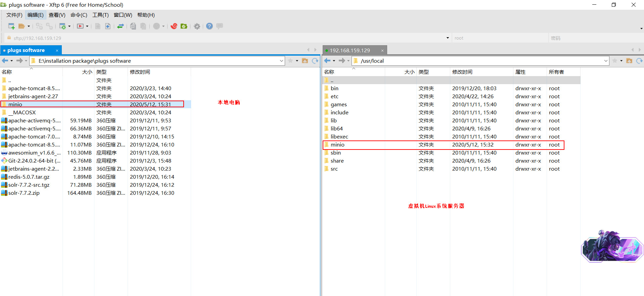
Task: Click the greyed document-with-left-arrow toolbar icon
Action: (98, 26)
